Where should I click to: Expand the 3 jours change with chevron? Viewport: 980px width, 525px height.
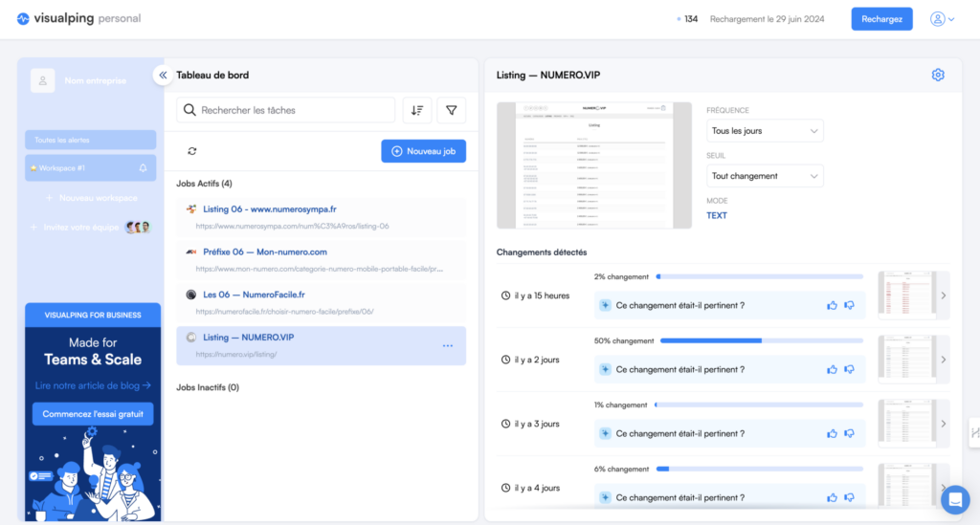pyautogui.click(x=943, y=424)
